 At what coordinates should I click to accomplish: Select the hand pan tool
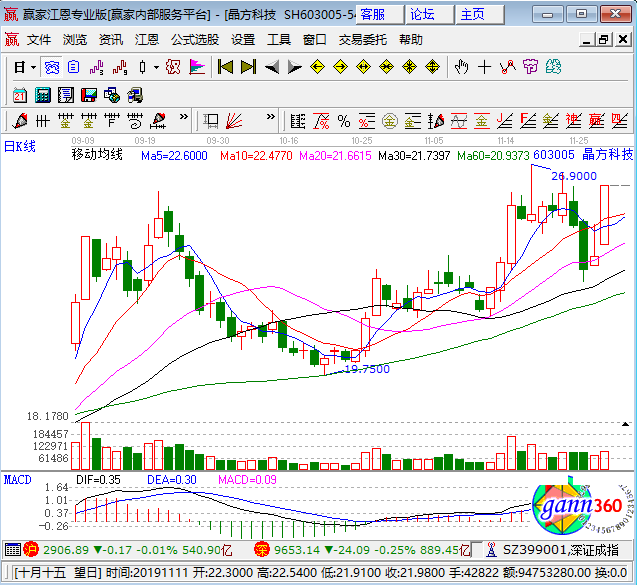[462, 67]
